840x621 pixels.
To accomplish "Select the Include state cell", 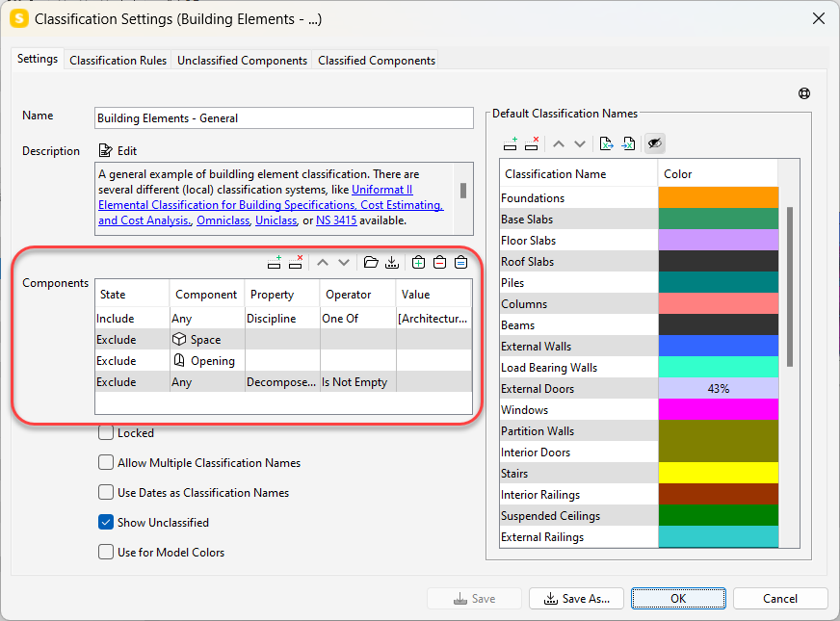I will [132, 319].
